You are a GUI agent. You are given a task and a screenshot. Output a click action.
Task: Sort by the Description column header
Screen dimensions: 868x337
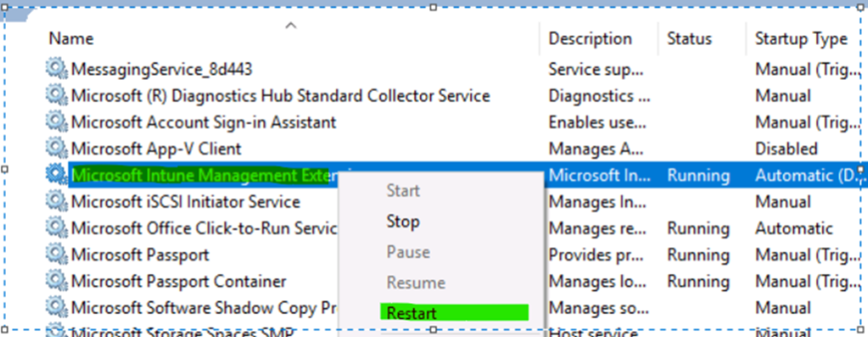[x=590, y=39]
